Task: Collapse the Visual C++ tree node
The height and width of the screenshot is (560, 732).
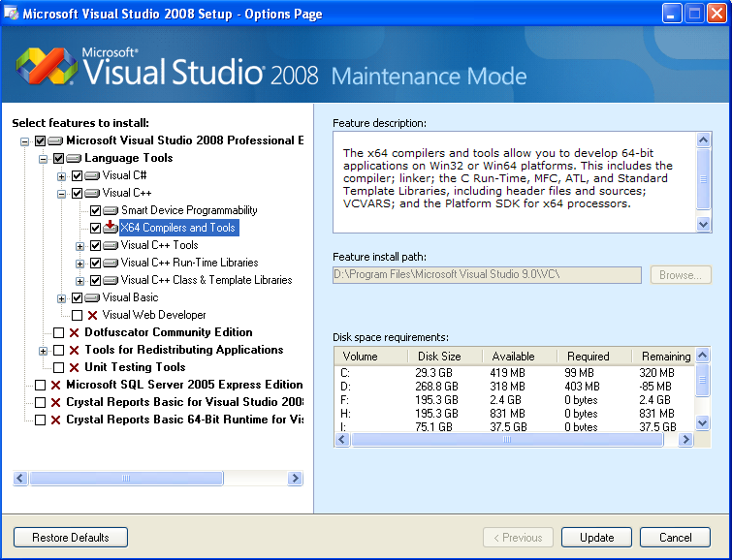Action: click(62, 193)
